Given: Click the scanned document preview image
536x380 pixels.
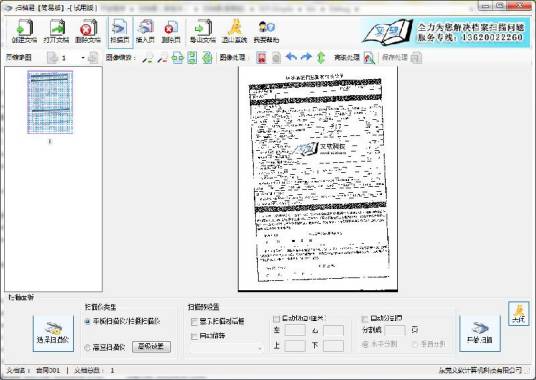Looking at the screenshot, I should click(x=318, y=179).
